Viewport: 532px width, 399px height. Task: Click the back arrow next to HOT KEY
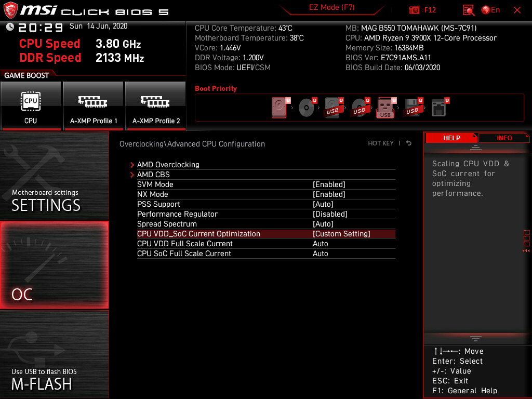coord(408,143)
